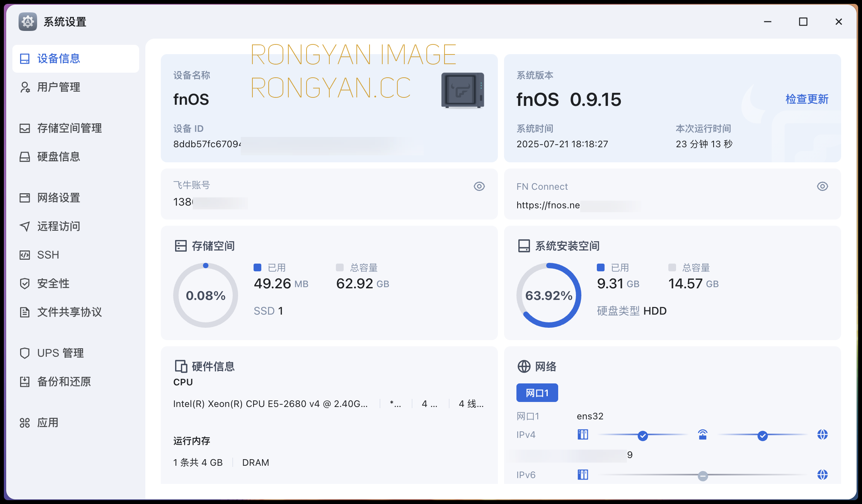The height and width of the screenshot is (504, 862).
Task: Click system time 2025-07-21 18:18:27
Action: pyautogui.click(x=562, y=144)
